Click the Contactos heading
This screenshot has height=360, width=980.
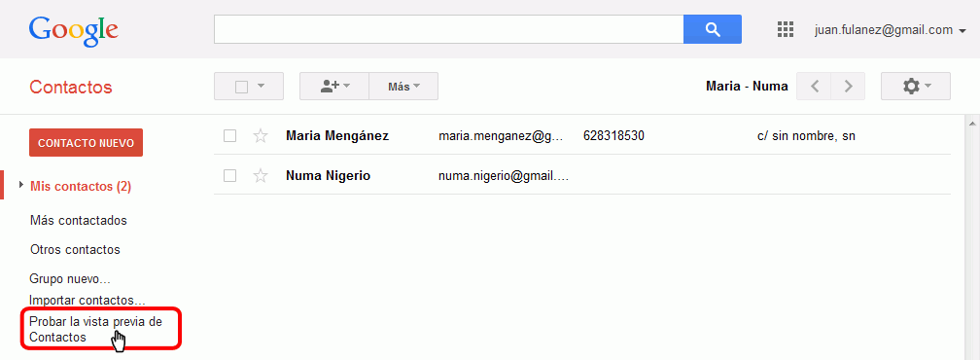(71, 87)
